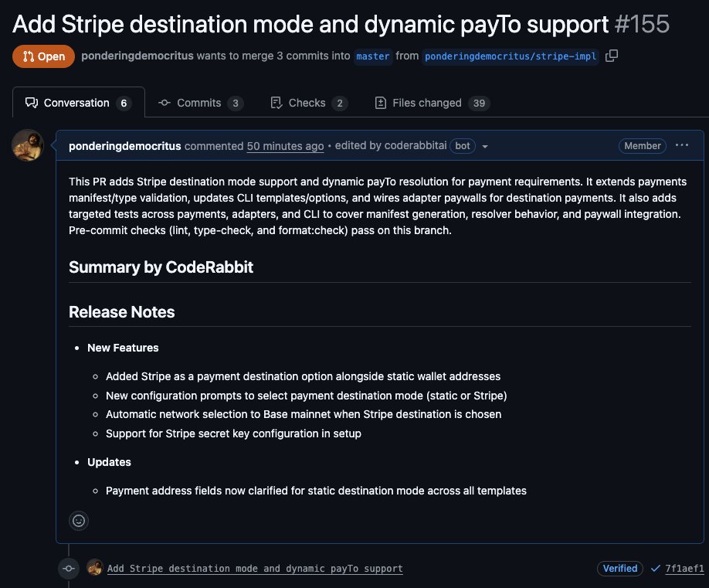709x588 pixels.
Task: Click the Release Notes heading
Action: click(x=121, y=312)
